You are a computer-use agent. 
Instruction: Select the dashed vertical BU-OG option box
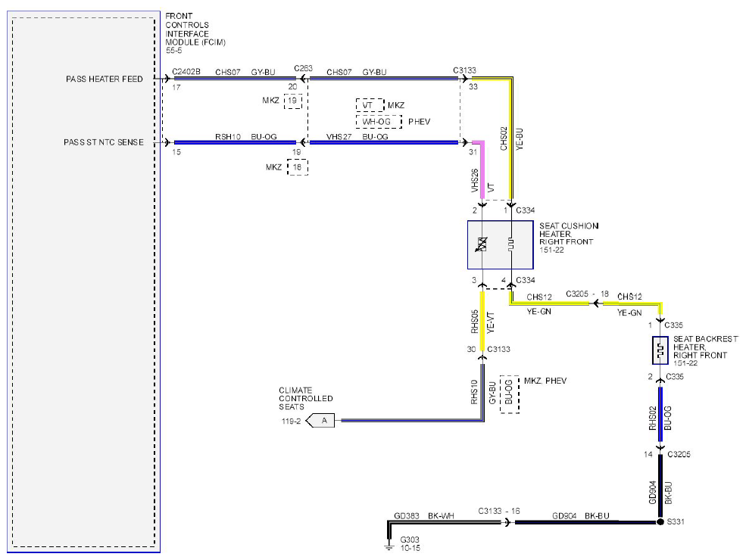[509, 394]
